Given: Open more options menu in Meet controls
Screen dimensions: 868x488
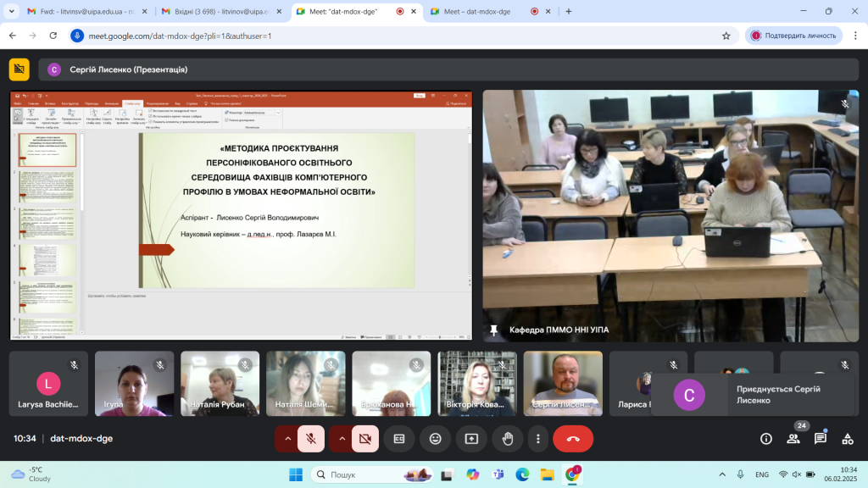Looking at the screenshot, I should (x=538, y=439).
